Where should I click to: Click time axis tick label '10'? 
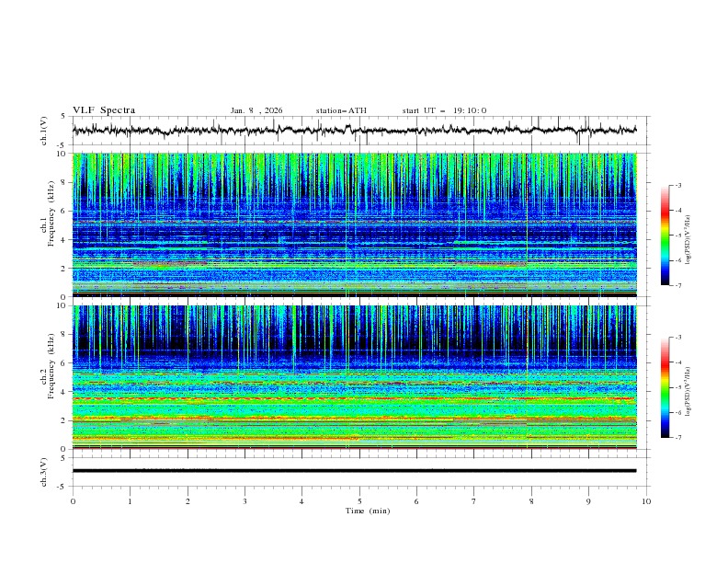pos(646,501)
